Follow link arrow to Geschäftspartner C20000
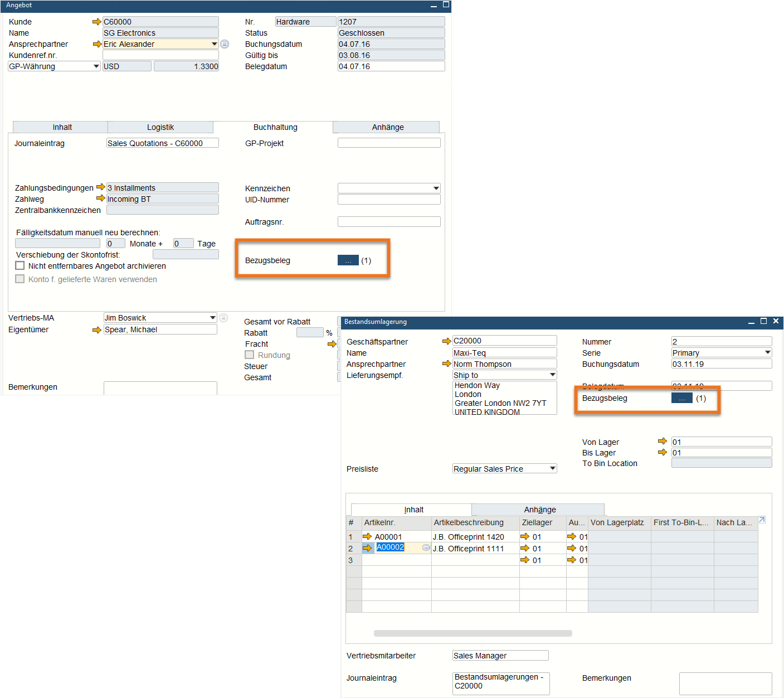This screenshot has width=784, height=698. coord(446,341)
